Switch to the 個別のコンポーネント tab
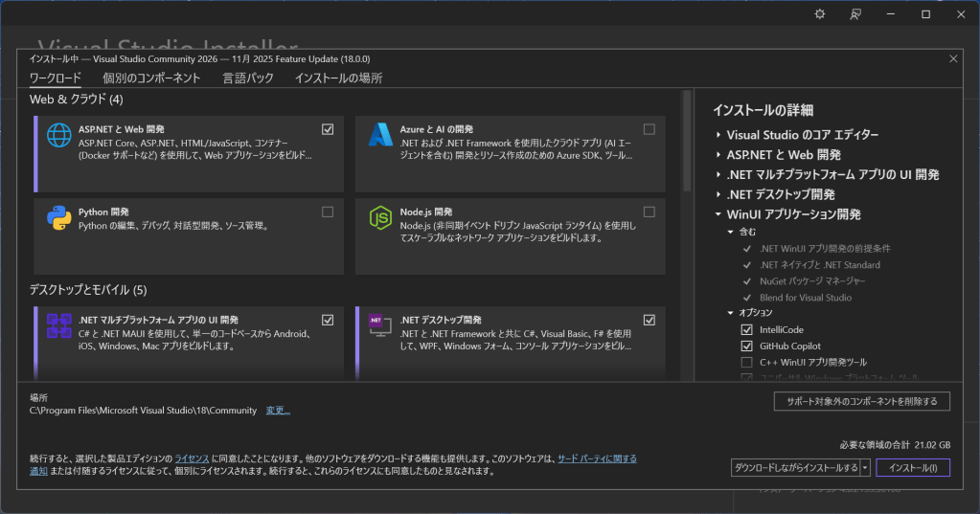980x514 pixels. click(x=151, y=78)
